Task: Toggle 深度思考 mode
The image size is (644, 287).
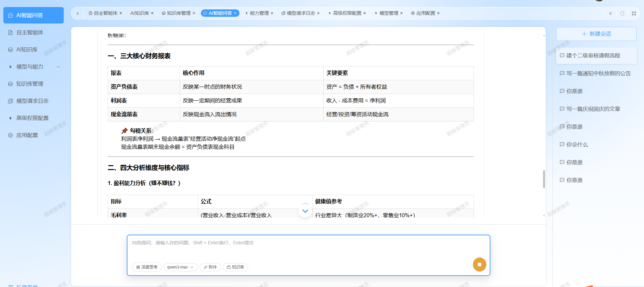Action: point(147,267)
